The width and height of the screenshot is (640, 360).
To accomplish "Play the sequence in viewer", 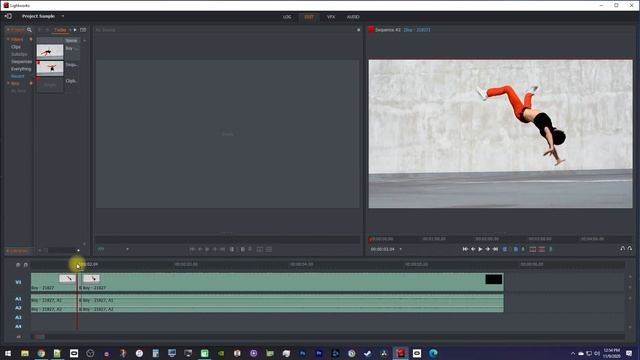I will point(480,249).
